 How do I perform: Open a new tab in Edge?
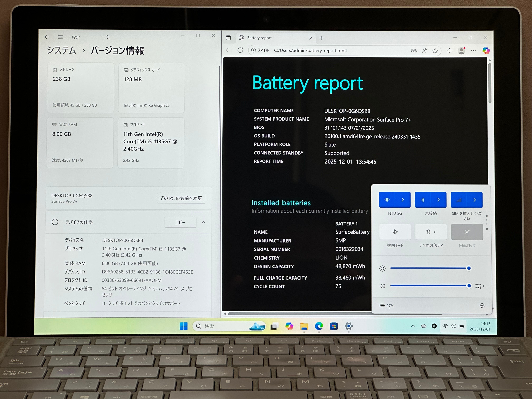tap(322, 38)
